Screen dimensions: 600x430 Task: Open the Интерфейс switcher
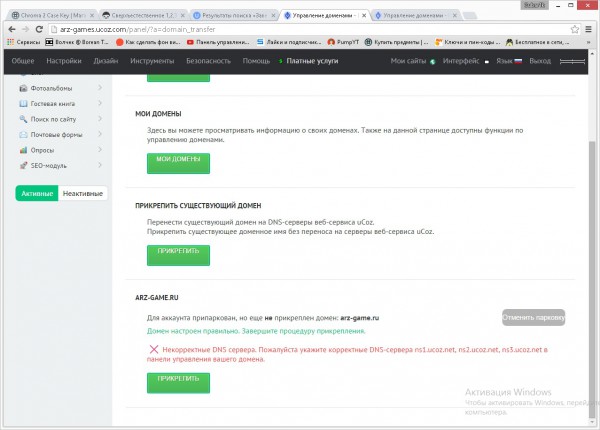(465, 61)
